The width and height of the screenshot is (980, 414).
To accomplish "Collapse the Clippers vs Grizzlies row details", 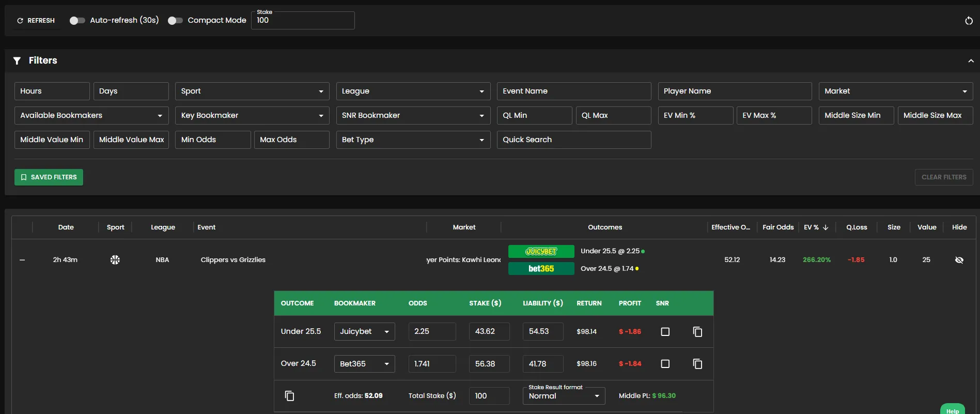I will pyautogui.click(x=22, y=260).
